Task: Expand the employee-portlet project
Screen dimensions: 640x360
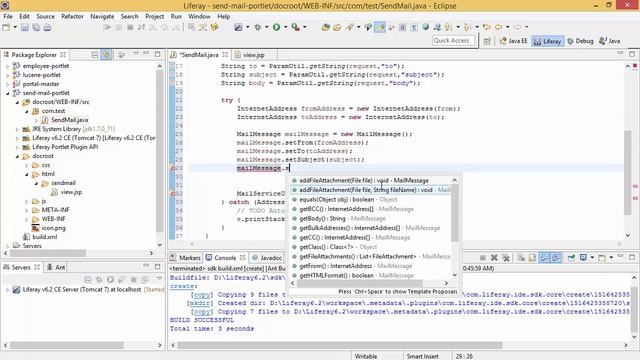Action: pyautogui.click(x=7, y=66)
